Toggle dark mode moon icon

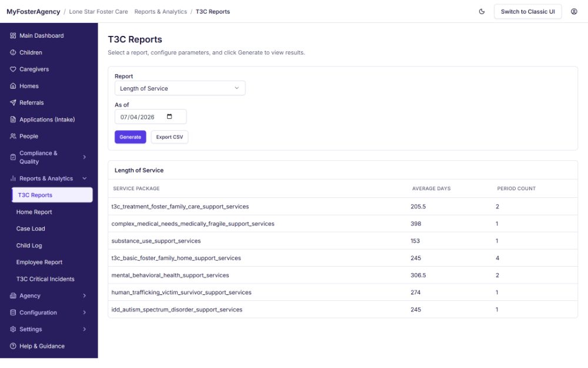482,12
